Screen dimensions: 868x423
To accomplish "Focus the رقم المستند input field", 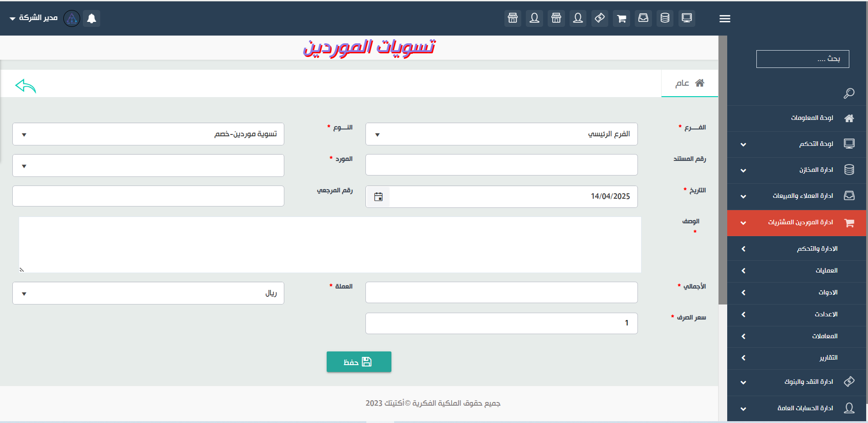I will pos(501,165).
